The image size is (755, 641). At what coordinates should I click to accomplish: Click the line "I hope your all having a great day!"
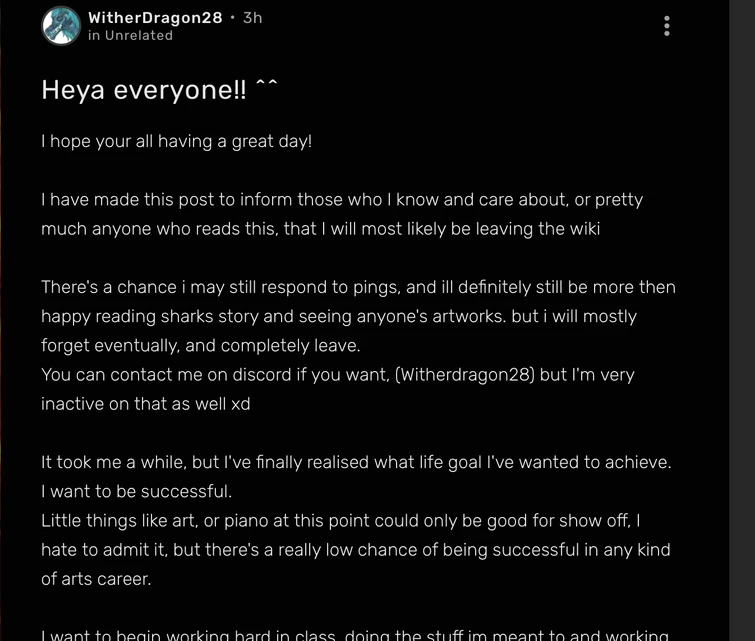click(176, 141)
